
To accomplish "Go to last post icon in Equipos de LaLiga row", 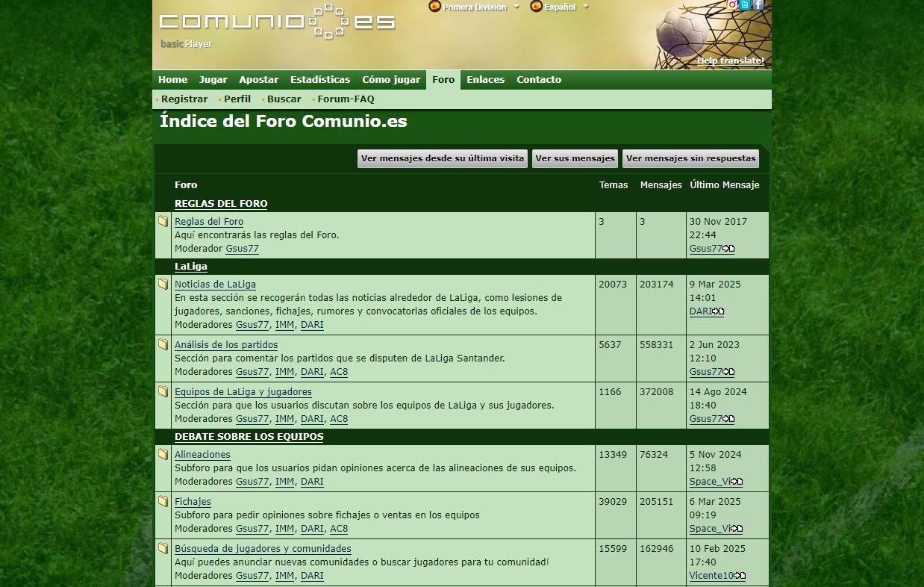I will pos(728,419).
